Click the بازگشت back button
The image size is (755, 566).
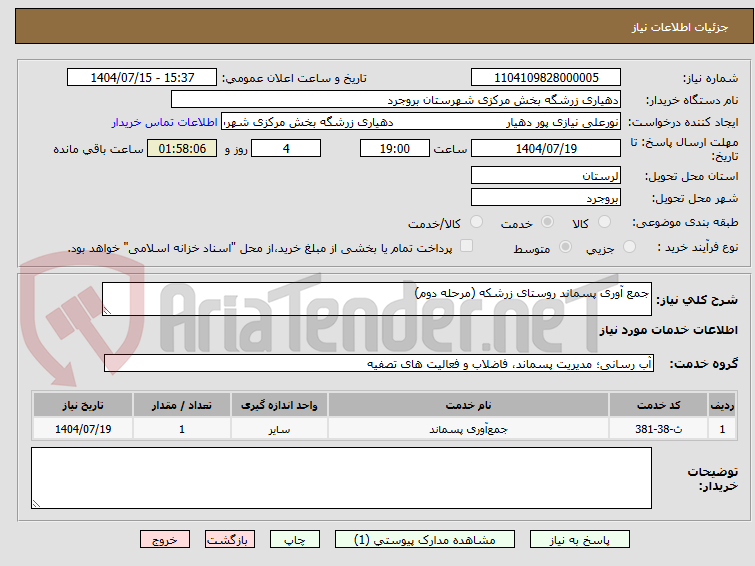coord(230,540)
